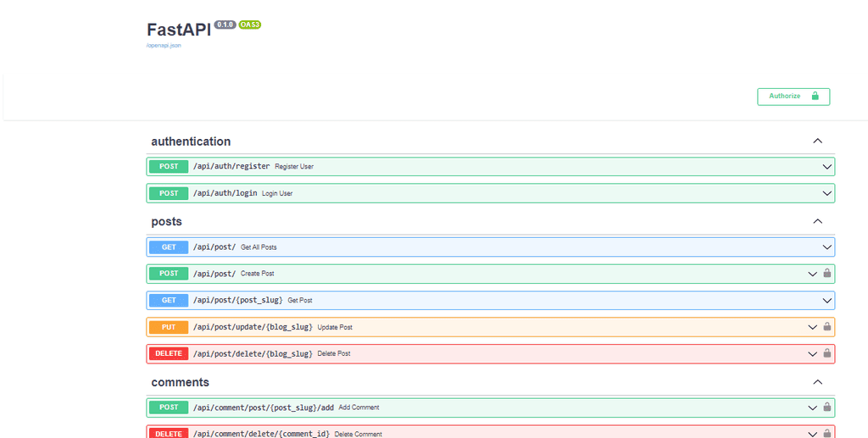Viewport: 868px width, 438px height.
Task: Click POST badge for /api/auth/login
Action: (x=169, y=193)
